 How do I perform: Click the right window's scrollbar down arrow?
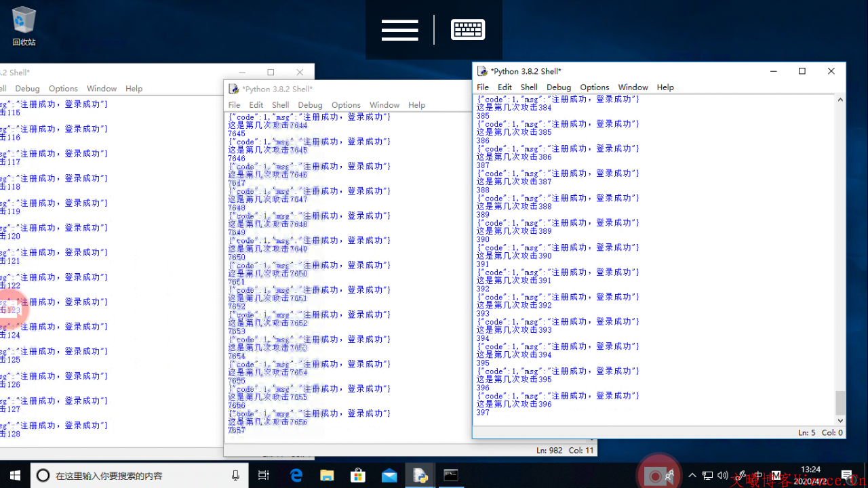coord(840,420)
